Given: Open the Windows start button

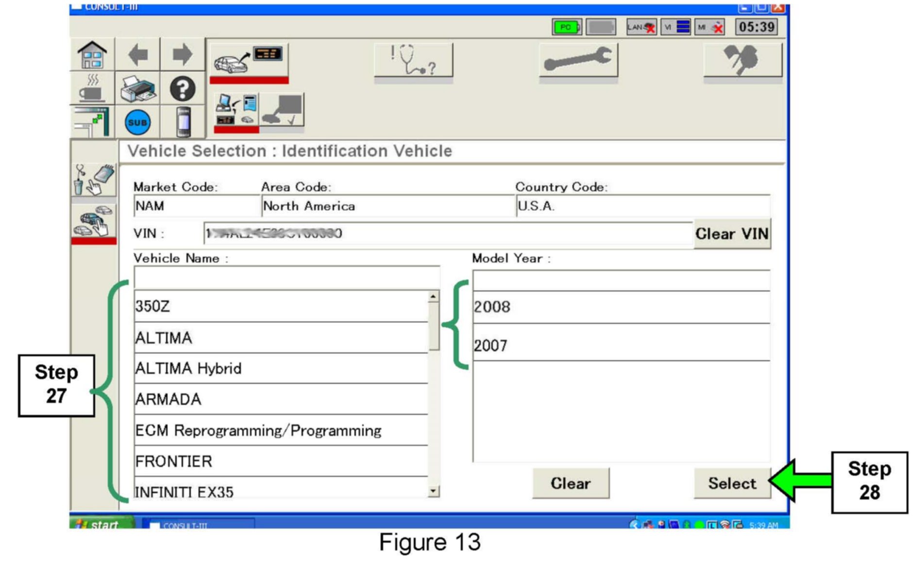Looking at the screenshot, I should tap(101, 524).
